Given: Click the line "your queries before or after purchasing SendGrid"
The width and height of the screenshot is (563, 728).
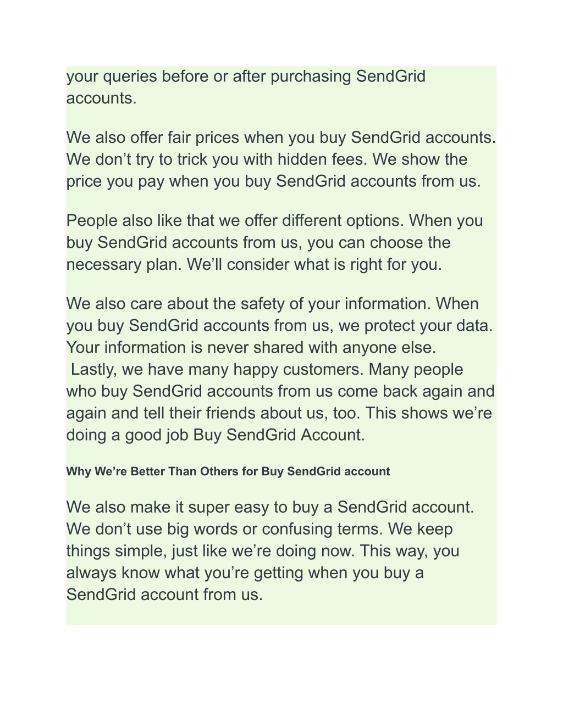Looking at the screenshot, I should click(246, 76).
